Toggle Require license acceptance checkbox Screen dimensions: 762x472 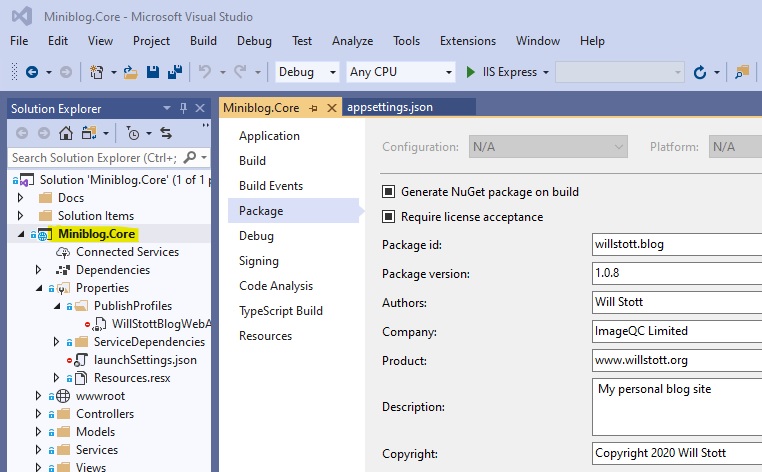point(388,217)
